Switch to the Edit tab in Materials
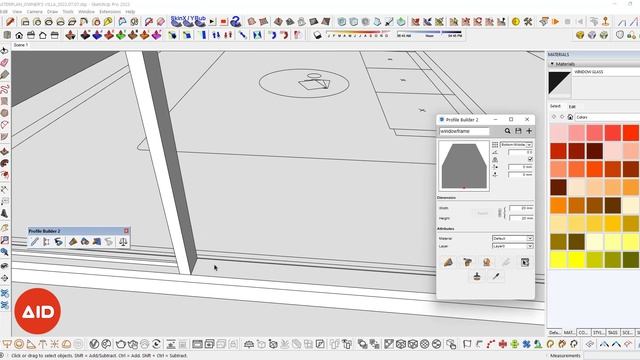This screenshot has height=360, width=640. [572, 107]
